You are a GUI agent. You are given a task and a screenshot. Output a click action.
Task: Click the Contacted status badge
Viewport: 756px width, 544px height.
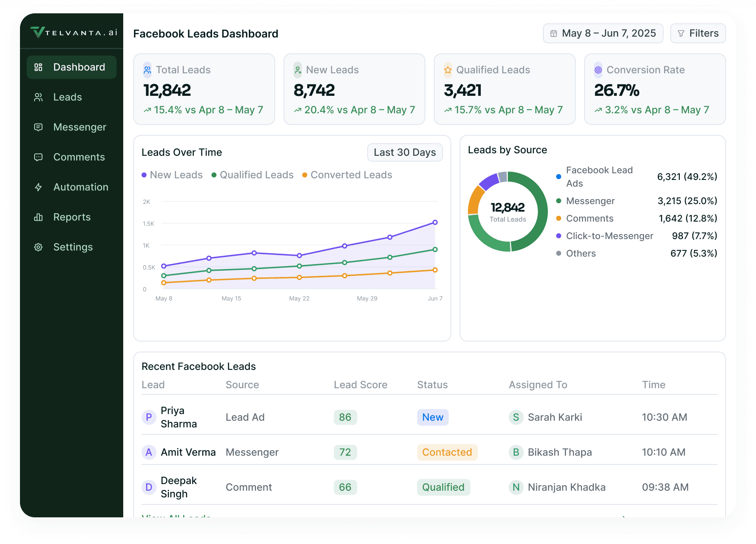tap(447, 452)
